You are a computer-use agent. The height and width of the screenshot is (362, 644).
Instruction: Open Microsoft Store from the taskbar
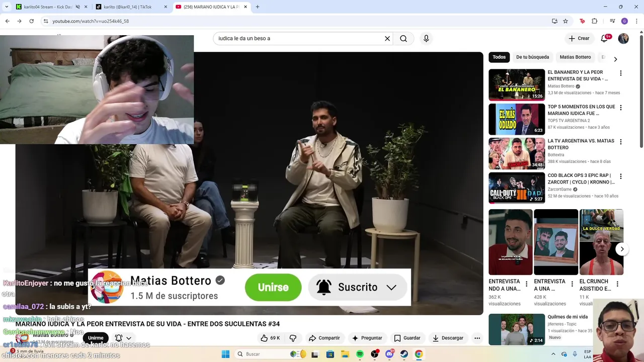(330, 354)
